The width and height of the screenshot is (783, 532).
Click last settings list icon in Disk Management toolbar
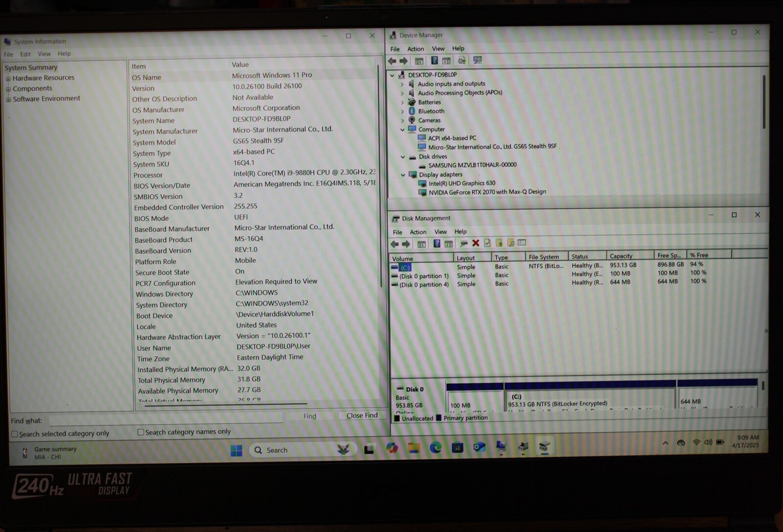522,242
